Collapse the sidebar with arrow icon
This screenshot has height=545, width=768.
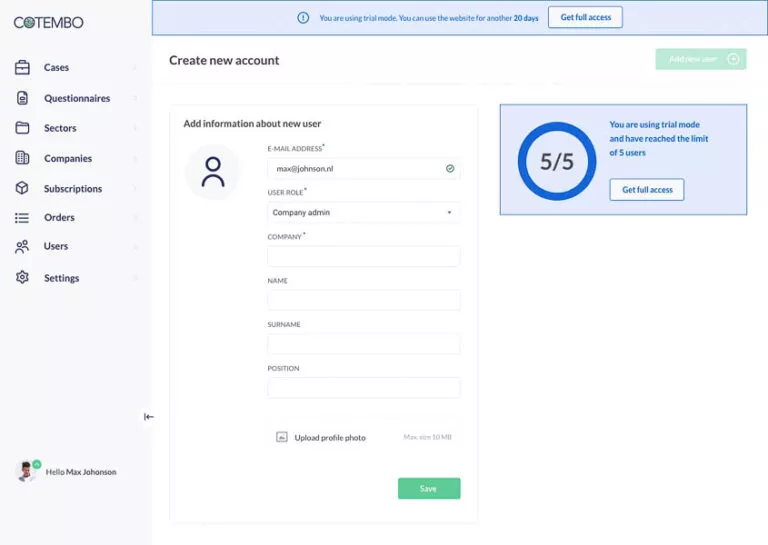[148, 417]
